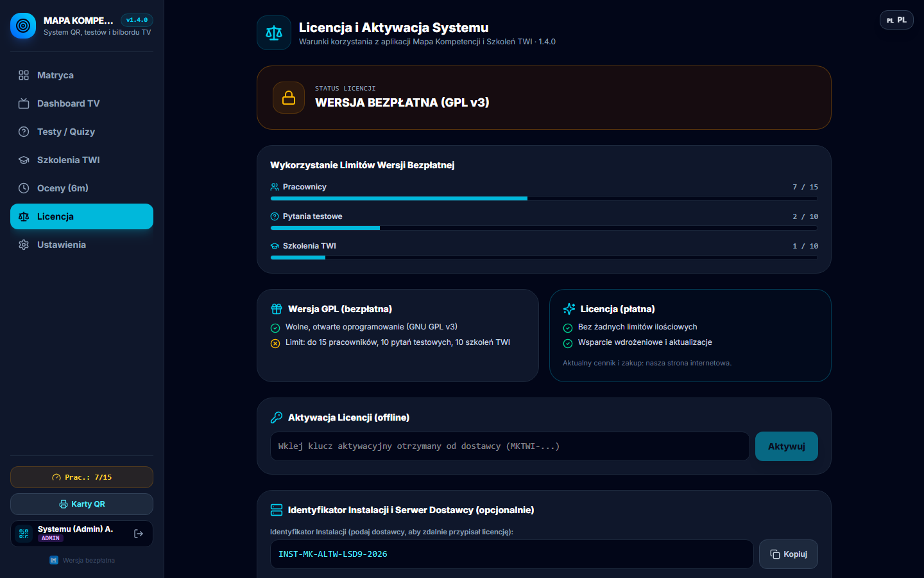Screen dimensions: 924x578
Task: Click the checkmark icon beside Wolne, otwarte oprogramowanie
Action: (275, 328)
